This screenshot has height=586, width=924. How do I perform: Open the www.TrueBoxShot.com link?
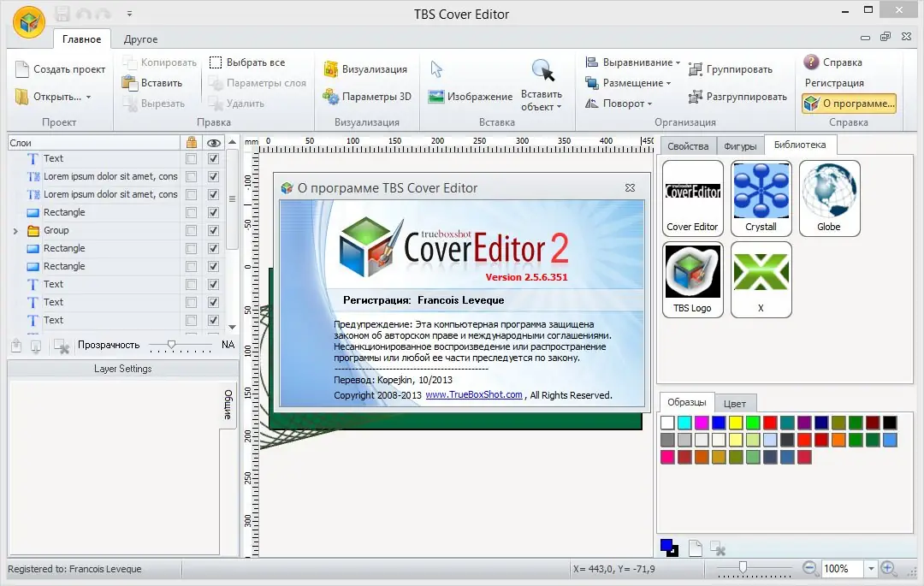(x=474, y=394)
